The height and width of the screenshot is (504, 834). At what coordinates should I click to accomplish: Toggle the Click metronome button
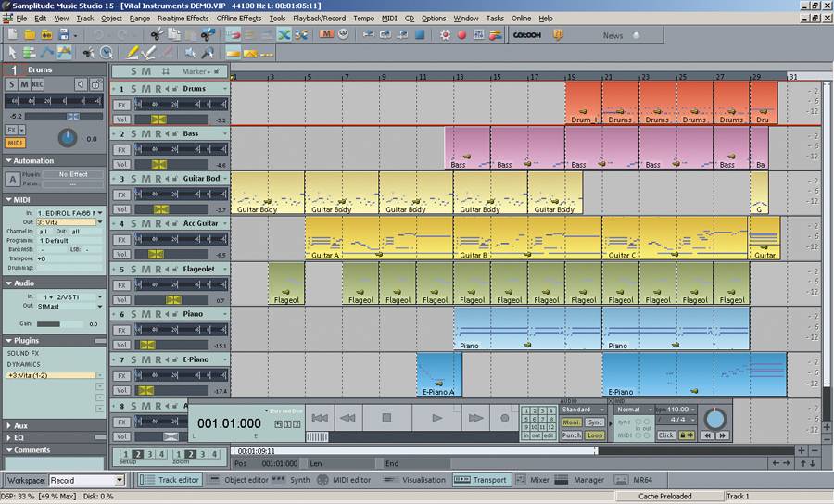point(666,435)
